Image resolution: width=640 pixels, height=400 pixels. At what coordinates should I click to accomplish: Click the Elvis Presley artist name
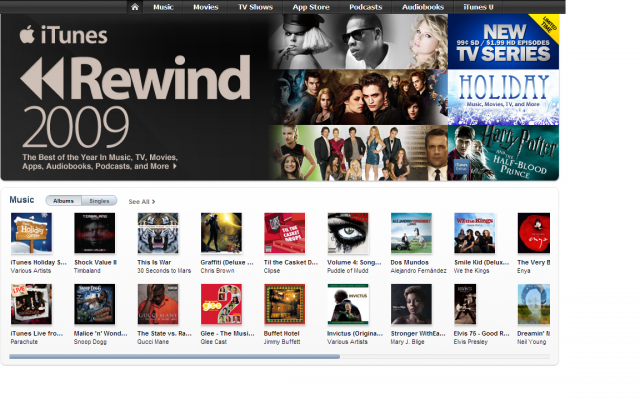point(471,342)
